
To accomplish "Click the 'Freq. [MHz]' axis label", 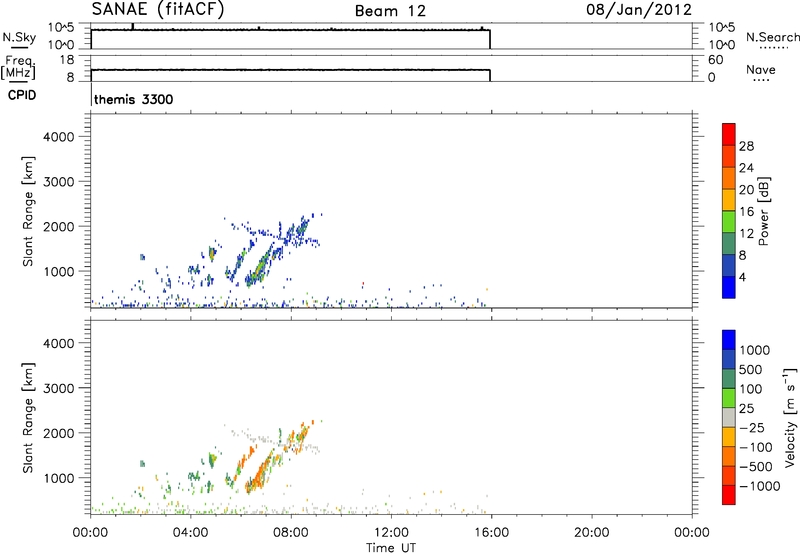I will point(19,68).
